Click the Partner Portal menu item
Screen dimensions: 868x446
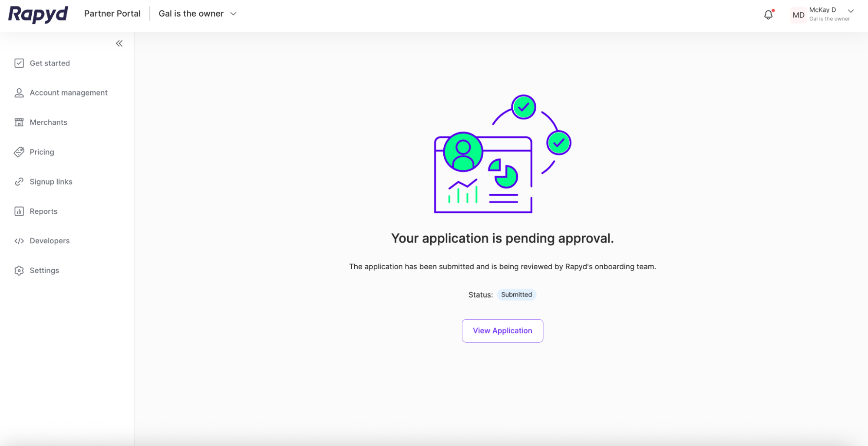coord(112,13)
